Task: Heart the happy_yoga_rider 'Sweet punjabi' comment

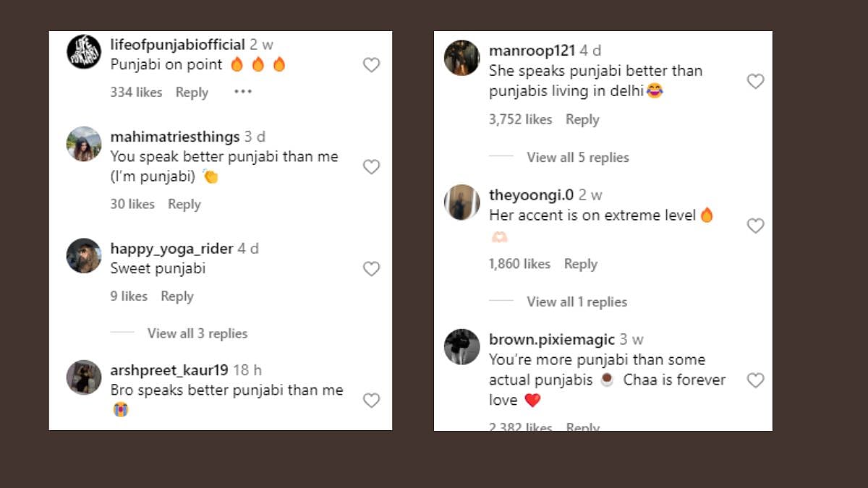Action: [x=371, y=269]
